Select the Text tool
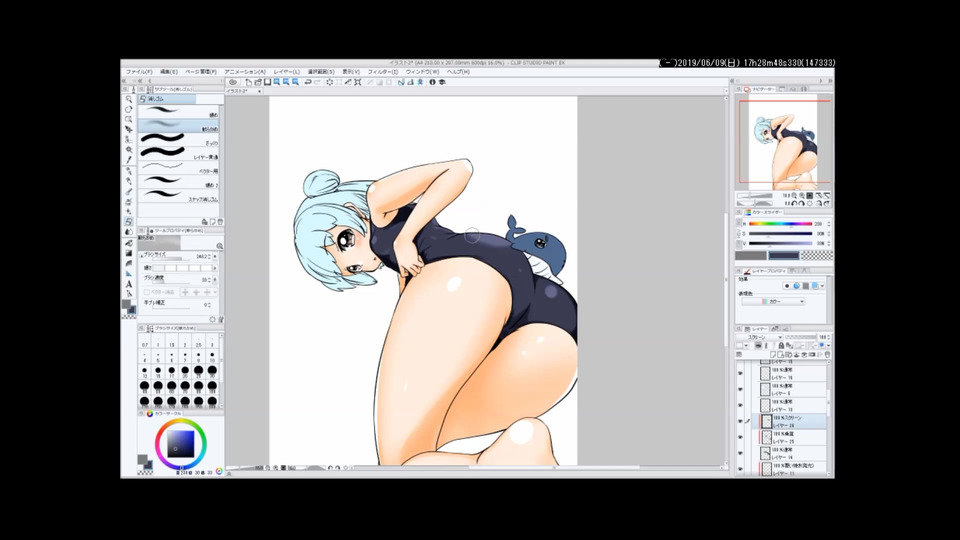Screen dimensions: 960x540 (x=129, y=283)
